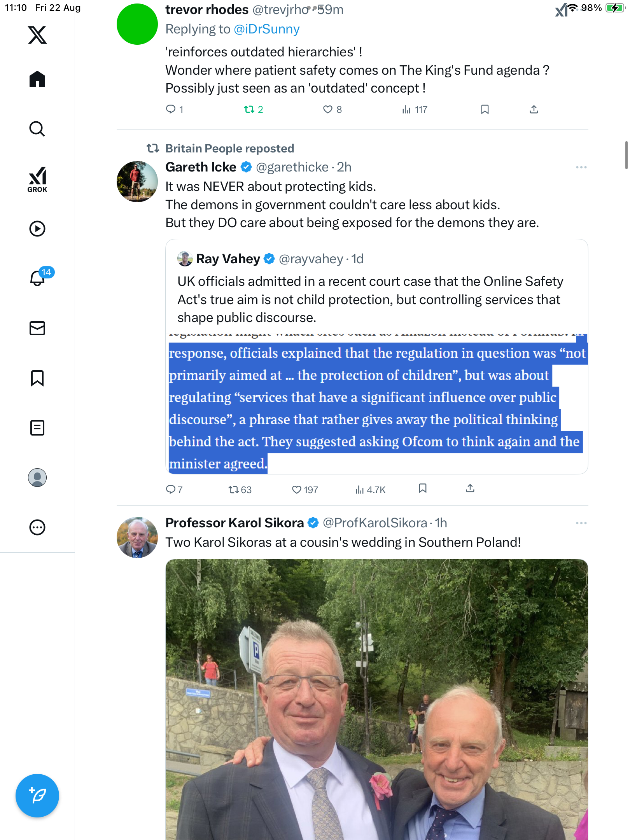This screenshot has width=630, height=840.
Task: Tap the compose new post button
Action: [x=37, y=795]
